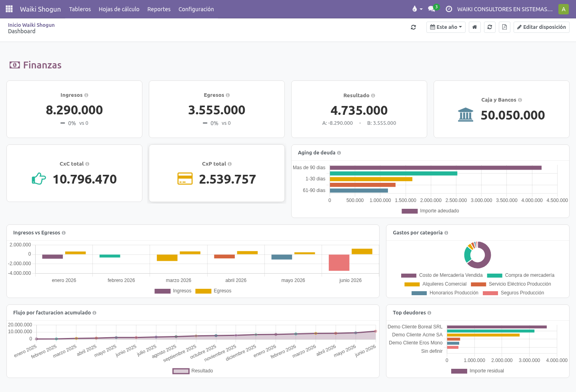Toggle the Importe adeudado legend
This screenshot has width=576, height=392.
point(430,211)
